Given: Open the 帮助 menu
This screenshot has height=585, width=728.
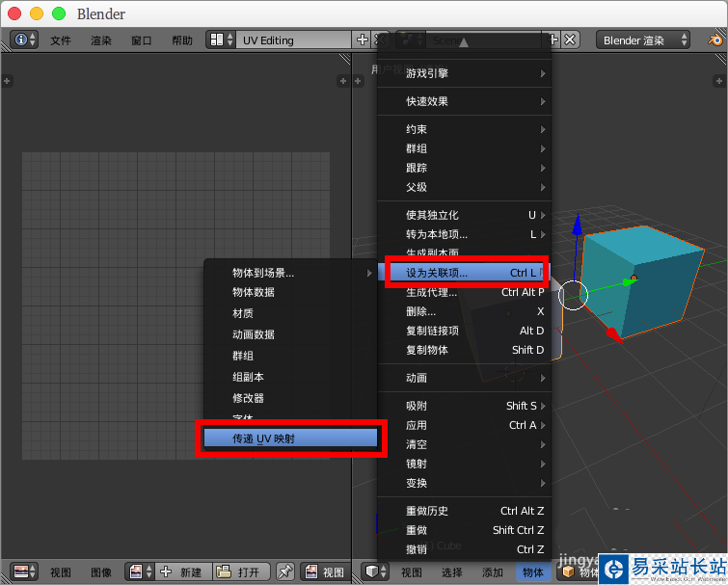Looking at the screenshot, I should coord(182,40).
